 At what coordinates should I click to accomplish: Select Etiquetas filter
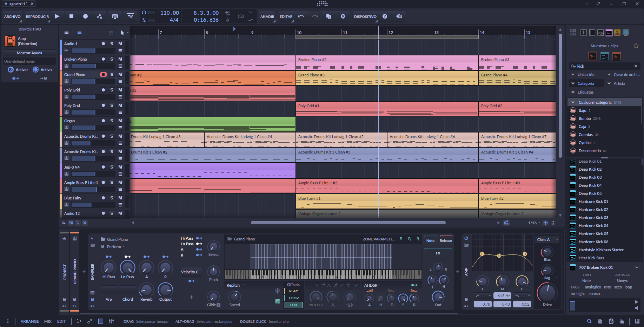[585, 92]
